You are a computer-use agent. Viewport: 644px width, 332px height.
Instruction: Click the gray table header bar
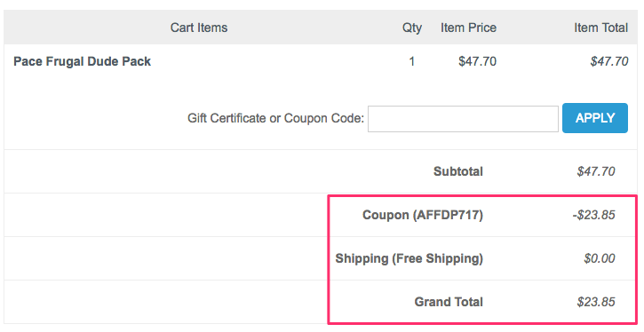(x=321, y=28)
